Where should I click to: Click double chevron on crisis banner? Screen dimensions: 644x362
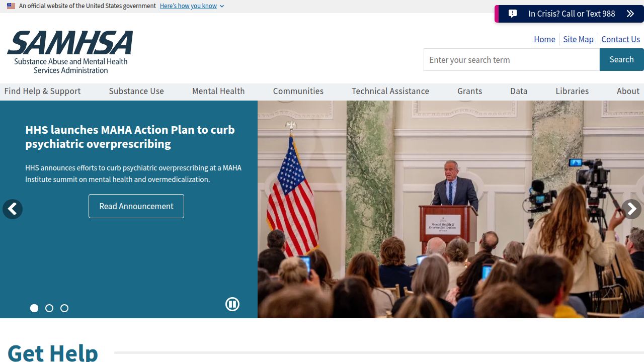pos(630,14)
